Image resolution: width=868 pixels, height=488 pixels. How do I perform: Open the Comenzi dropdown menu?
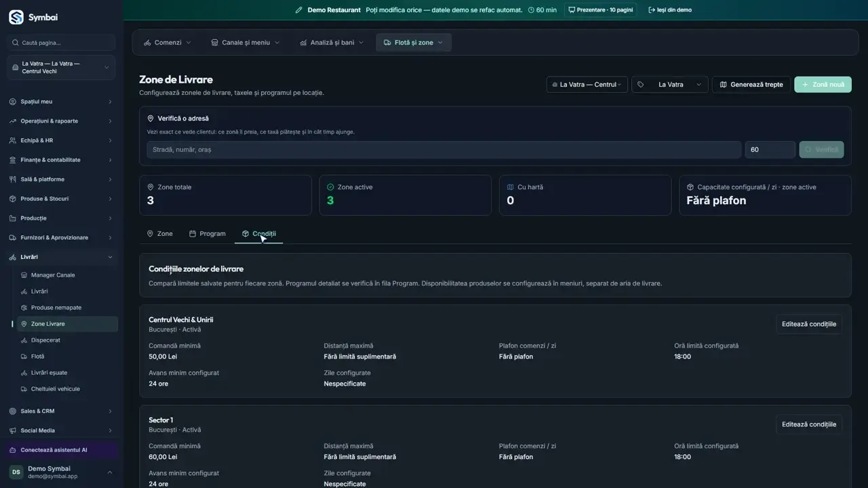[167, 43]
